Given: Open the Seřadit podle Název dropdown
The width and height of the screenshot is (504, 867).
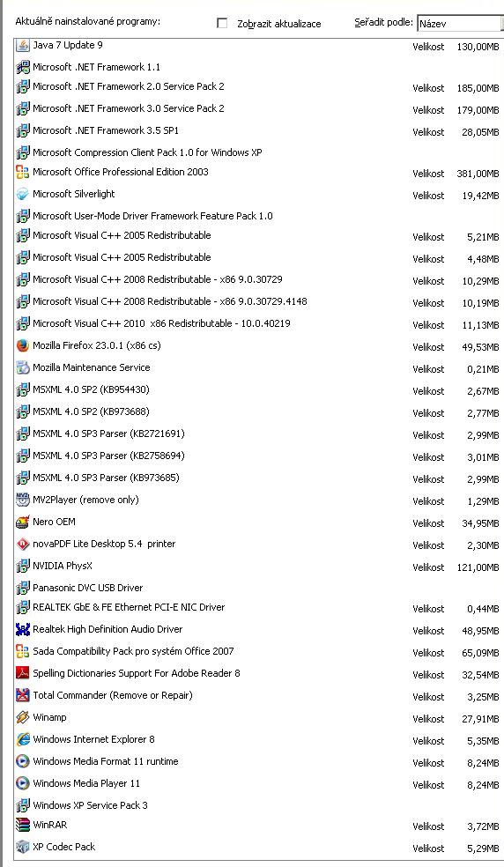Looking at the screenshot, I should pyautogui.click(x=460, y=24).
